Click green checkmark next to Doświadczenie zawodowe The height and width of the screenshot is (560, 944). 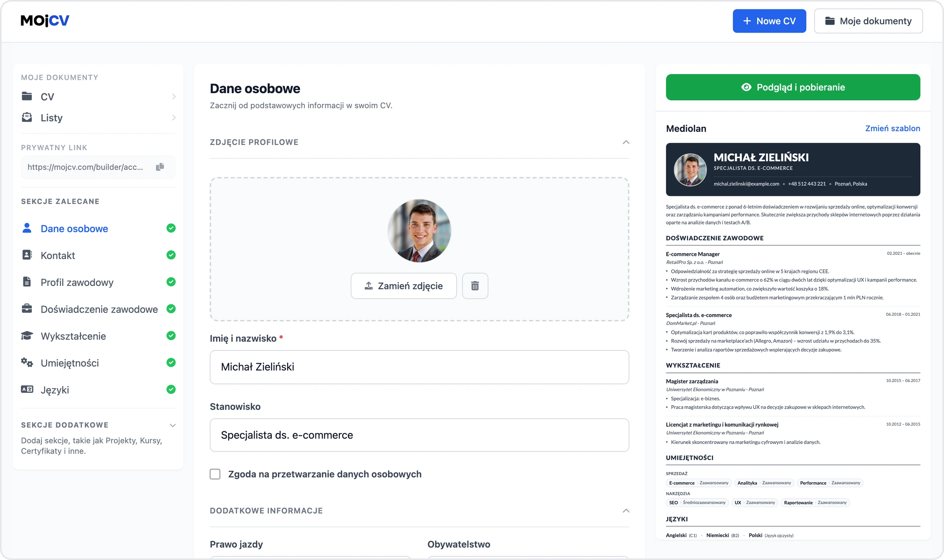pyautogui.click(x=171, y=309)
